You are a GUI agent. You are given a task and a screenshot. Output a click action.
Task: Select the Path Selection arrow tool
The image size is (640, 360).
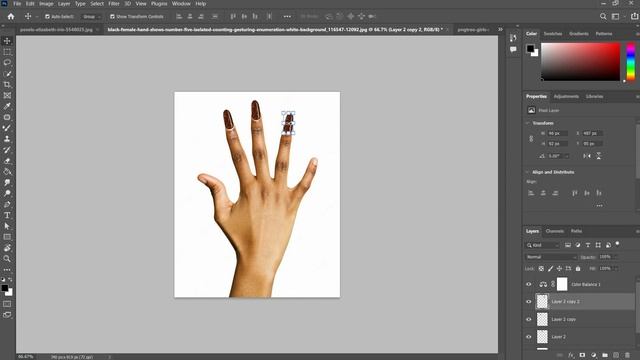[7, 226]
